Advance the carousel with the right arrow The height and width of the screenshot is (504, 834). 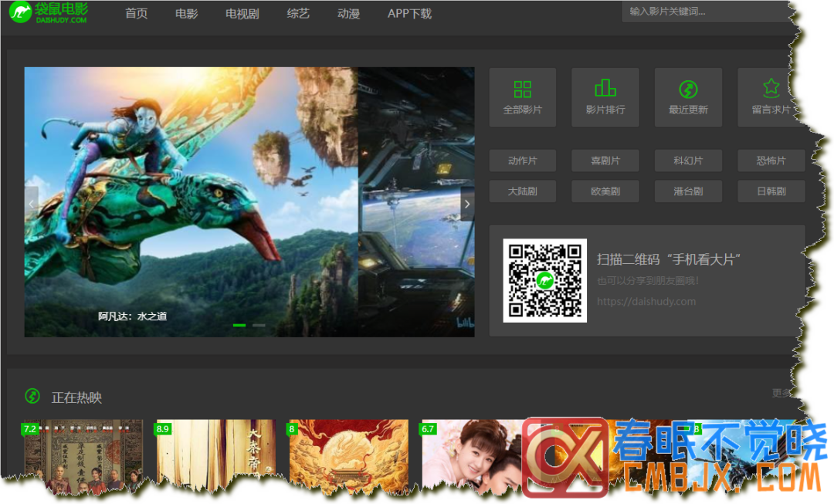pos(466,203)
